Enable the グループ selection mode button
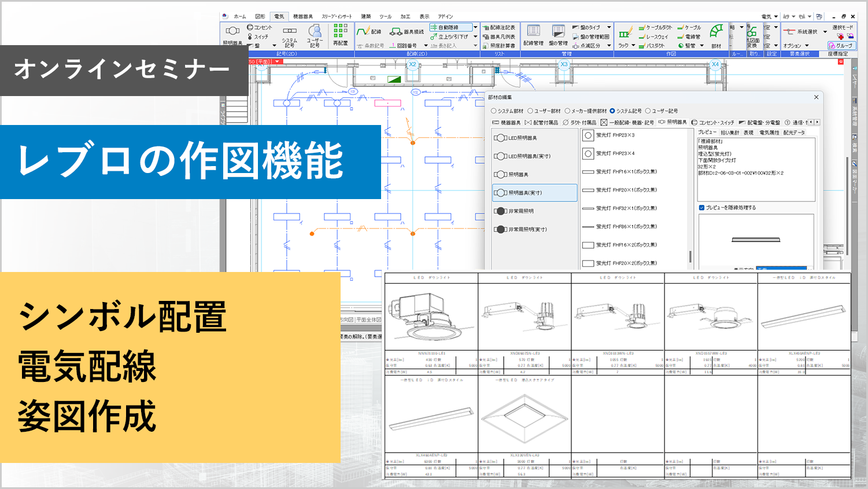This screenshot has width=868, height=489. coord(841,46)
